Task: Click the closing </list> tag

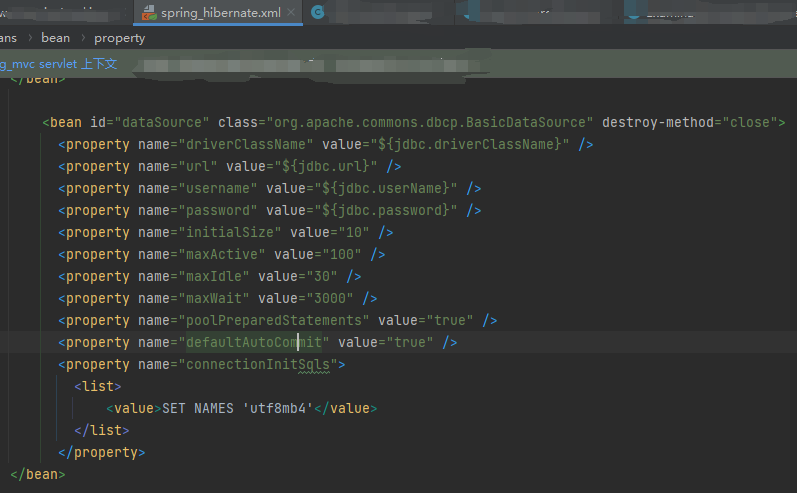Action: tap(102, 430)
